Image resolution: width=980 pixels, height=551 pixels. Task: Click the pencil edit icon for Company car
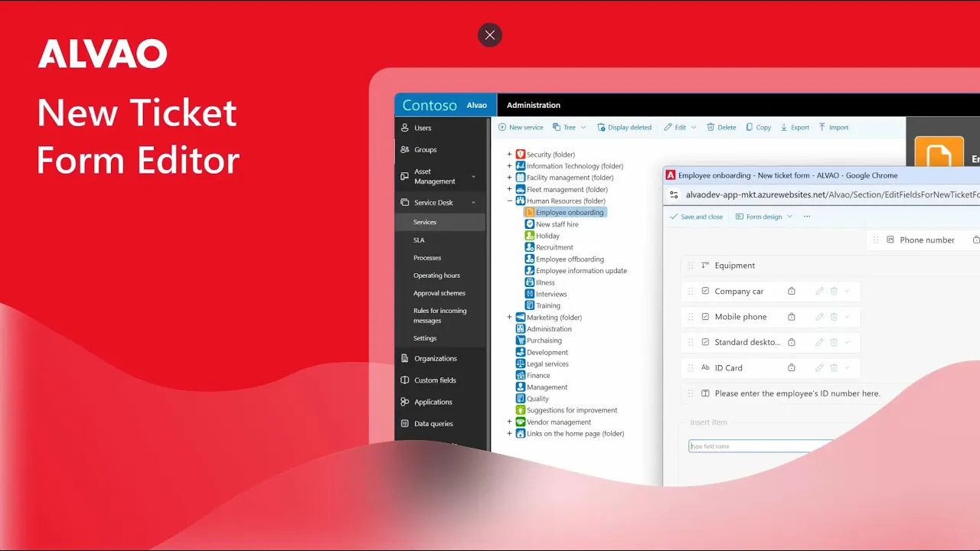coord(820,292)
